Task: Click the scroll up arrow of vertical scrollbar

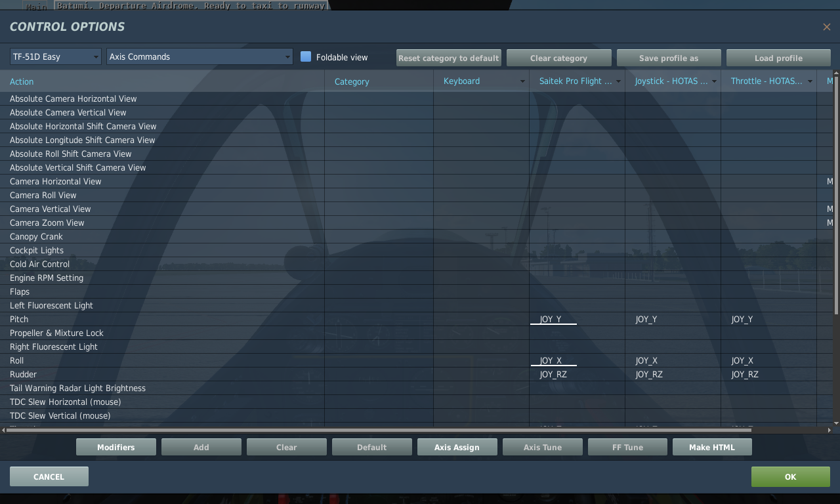Action: pyautogui.click(x=836, y=73)
